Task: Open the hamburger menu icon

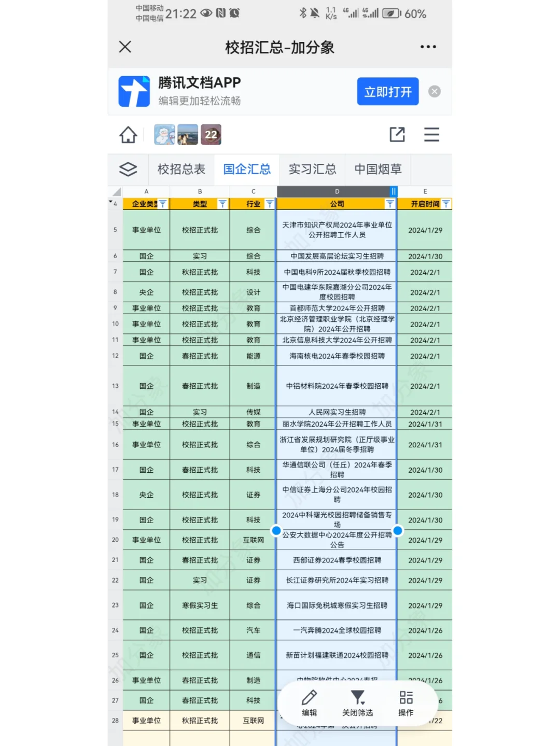Action: coord(431,134)
